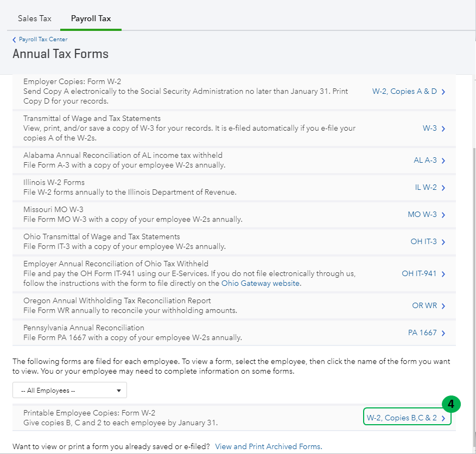Select the Payroll Tax tab
This screenshot has width=476, height=454.
click(x=91, y=18)
